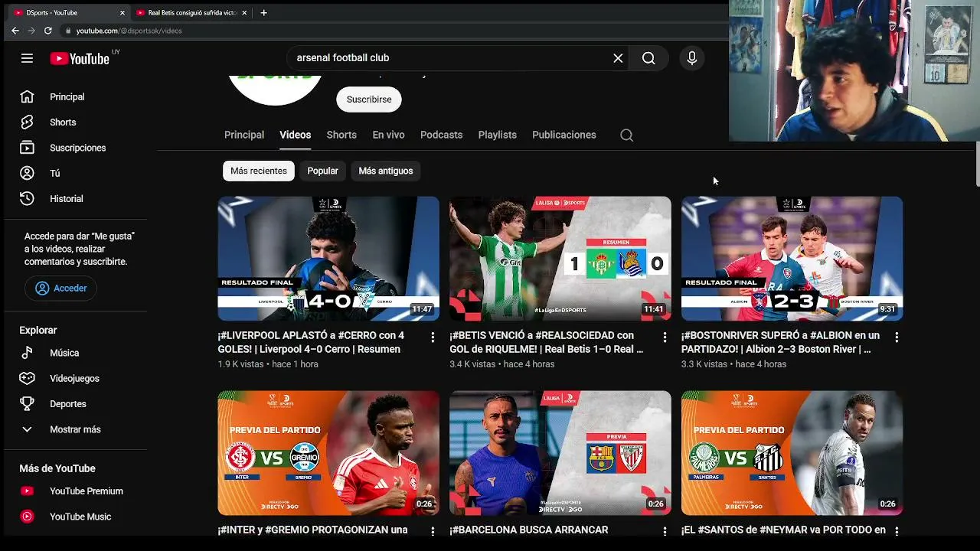Open options menu for Albion 2-3 Boston River video
Image resolution: width=980 pixels, height=551 pixels.
click(897, 337)
